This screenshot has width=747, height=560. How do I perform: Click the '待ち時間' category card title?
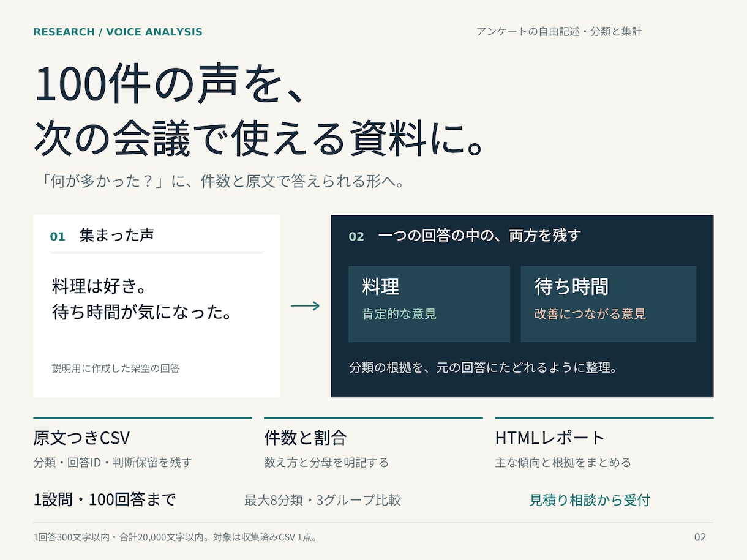(572, 286)
